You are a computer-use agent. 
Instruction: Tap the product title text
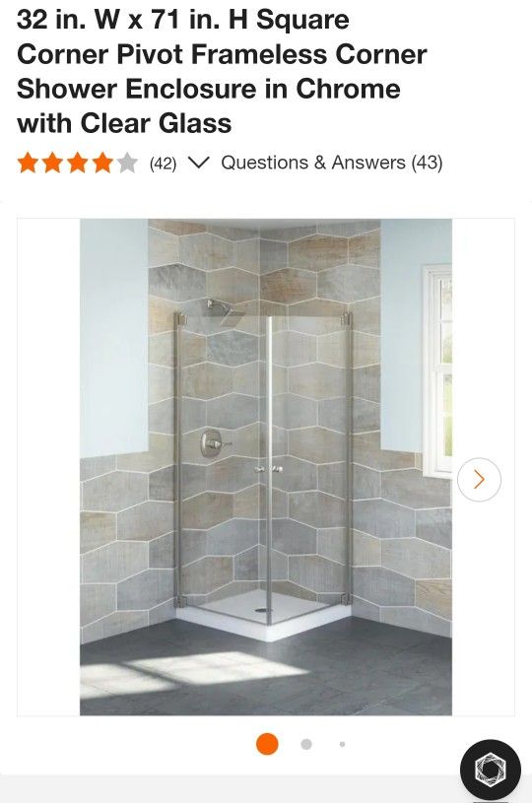pyautogui.click(x=222, y=71)
